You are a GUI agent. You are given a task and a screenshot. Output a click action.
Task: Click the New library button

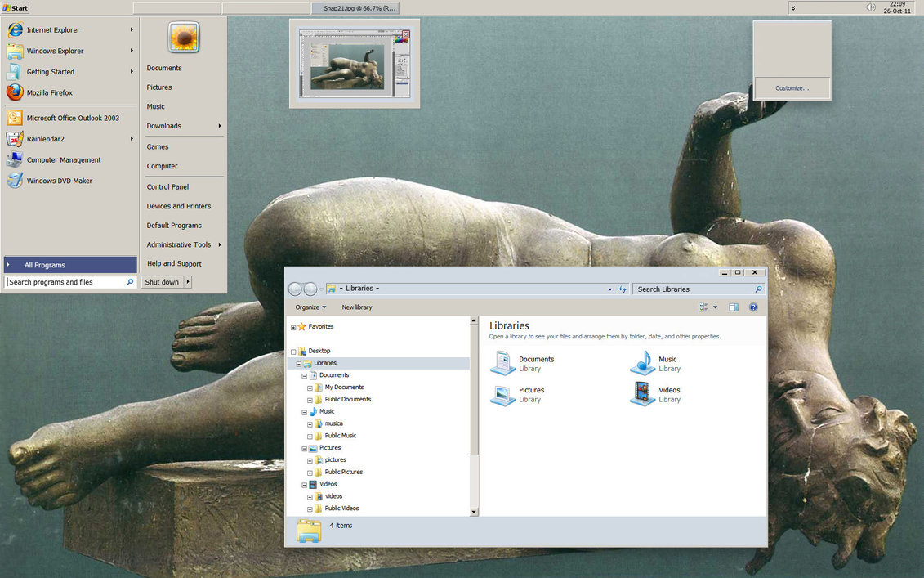[357, 307]
